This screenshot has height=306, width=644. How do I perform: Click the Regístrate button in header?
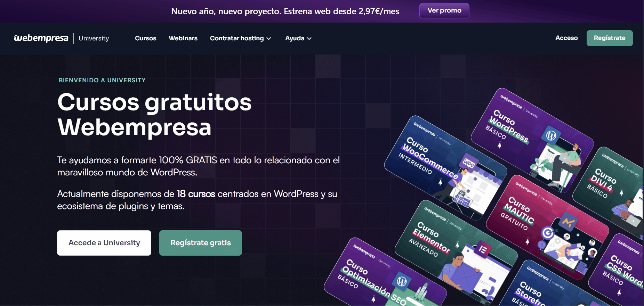(x=609, y=38)
